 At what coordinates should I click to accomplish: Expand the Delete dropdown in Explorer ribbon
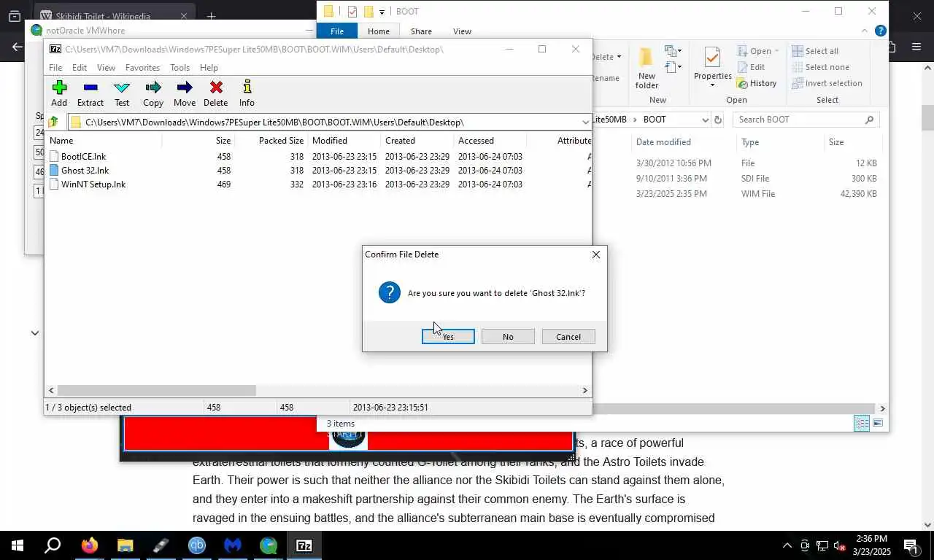pyautogui.click(x=619, y=57)
